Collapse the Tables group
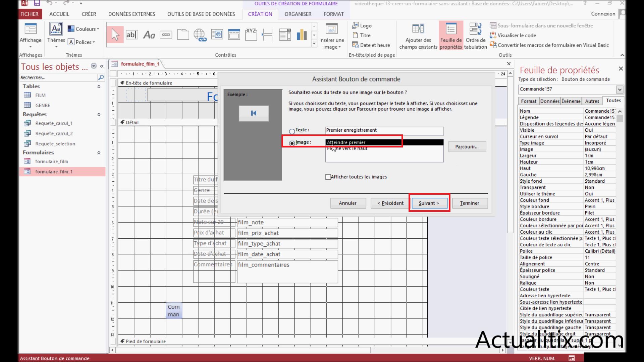644x362 pixels. 99,86
